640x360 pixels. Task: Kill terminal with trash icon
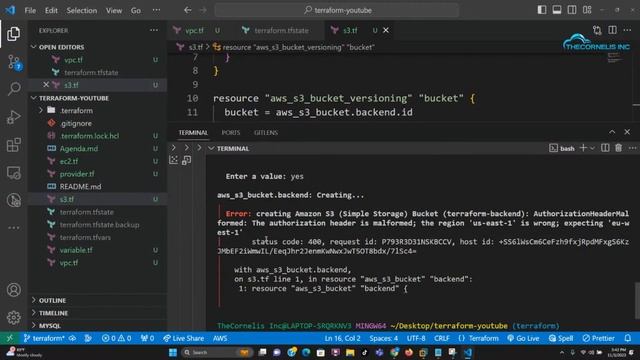point(618,148)
